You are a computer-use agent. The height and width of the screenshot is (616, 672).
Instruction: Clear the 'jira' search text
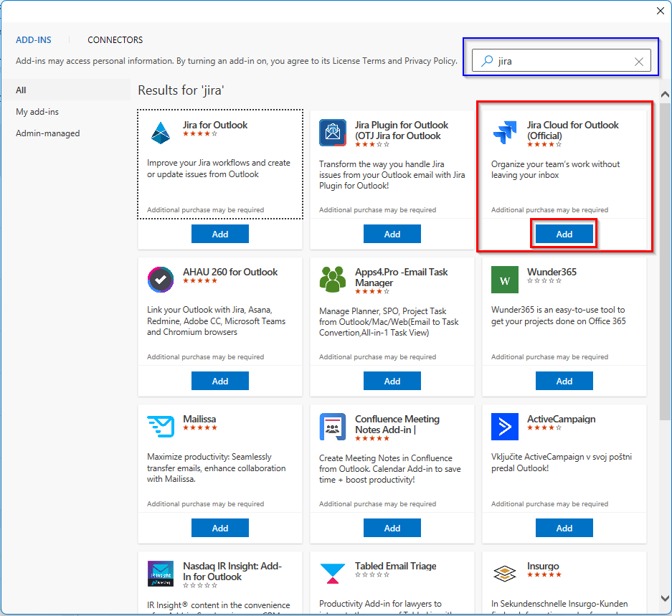click(639, 61)
